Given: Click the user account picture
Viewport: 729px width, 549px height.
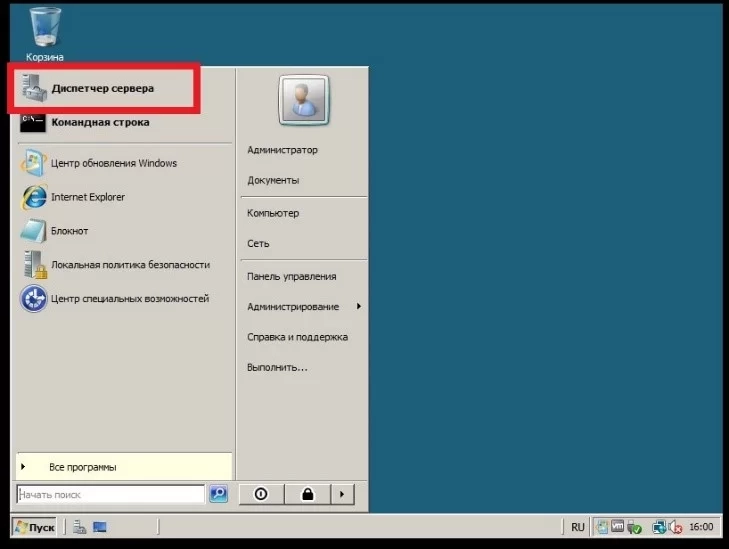Looking at the screenshot, I should click(x=304, y=100).
